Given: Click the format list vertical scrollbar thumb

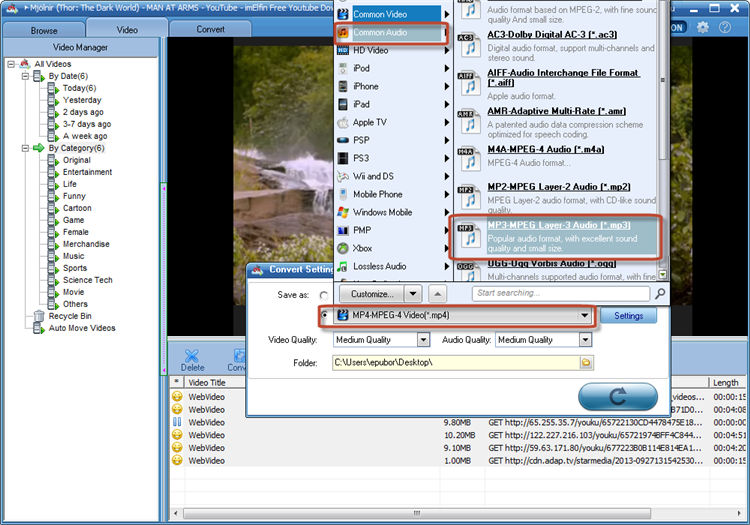Looking at the screenshot, I should pos(662,80).
